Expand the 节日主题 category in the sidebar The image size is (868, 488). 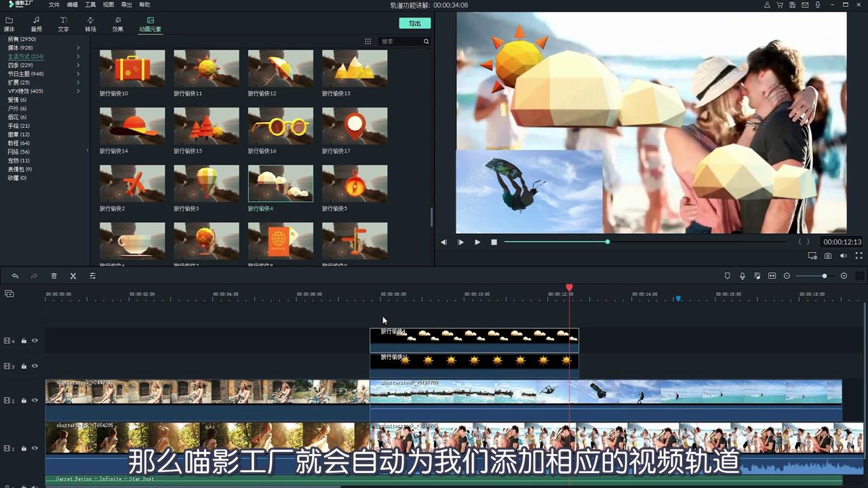click(79, 73)
